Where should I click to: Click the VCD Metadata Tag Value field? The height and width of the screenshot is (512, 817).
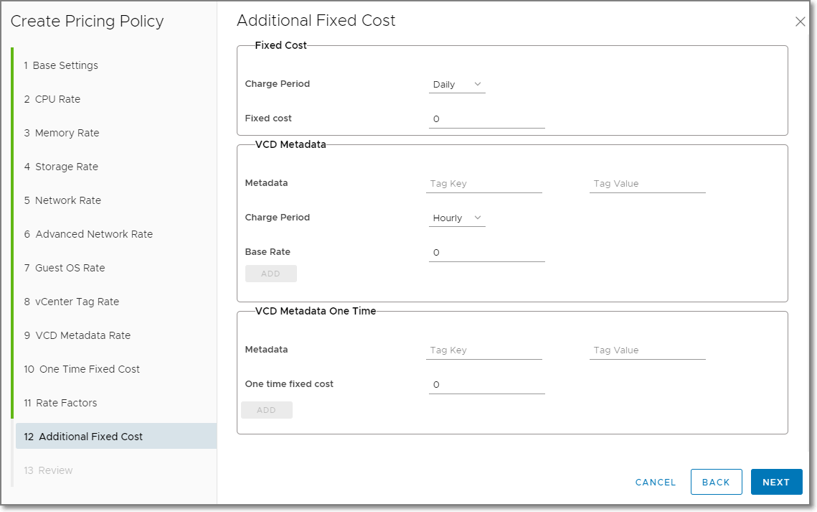pyautogui.click(x=647, y=184)
